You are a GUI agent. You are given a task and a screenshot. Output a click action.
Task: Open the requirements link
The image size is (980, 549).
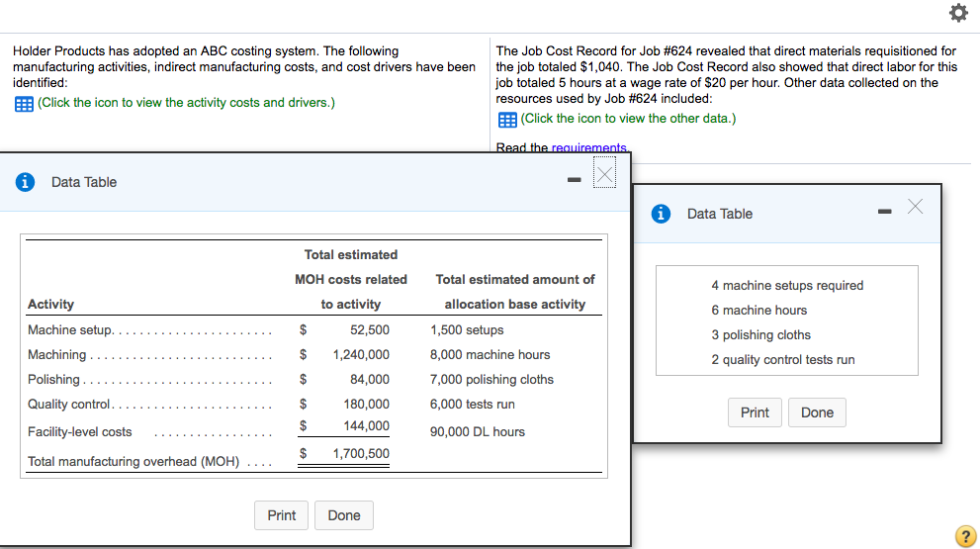tap(588, 147)
